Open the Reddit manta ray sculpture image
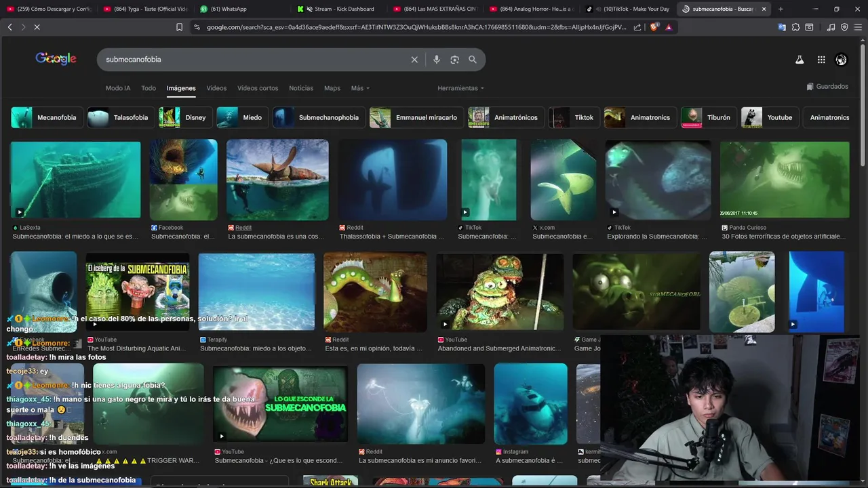868x488 pixels. tap(277, 180)
